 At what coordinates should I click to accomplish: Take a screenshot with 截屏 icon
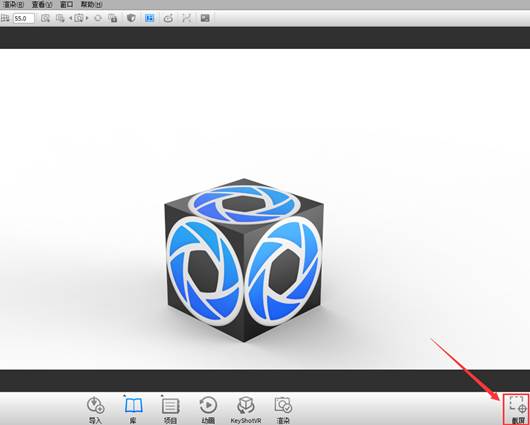517,409
